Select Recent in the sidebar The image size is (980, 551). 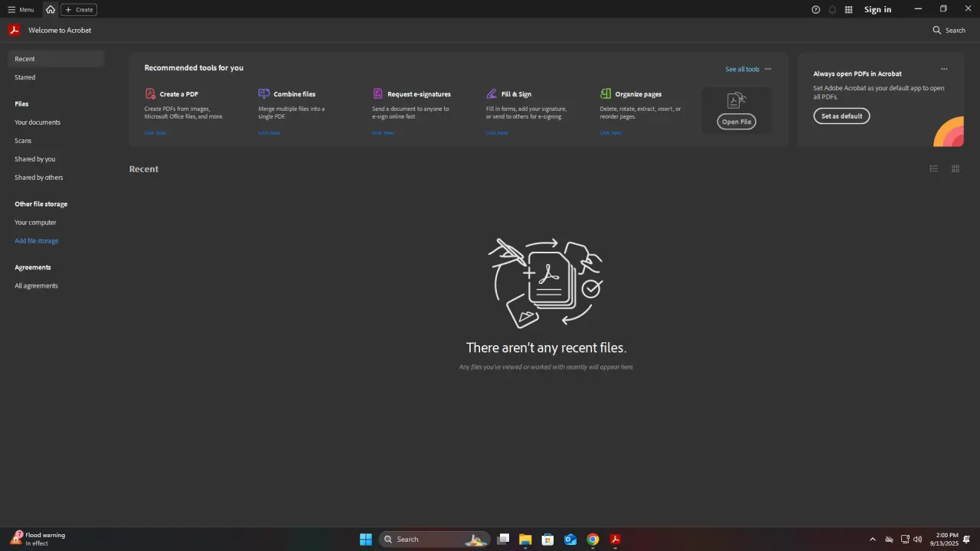(56, 58)
